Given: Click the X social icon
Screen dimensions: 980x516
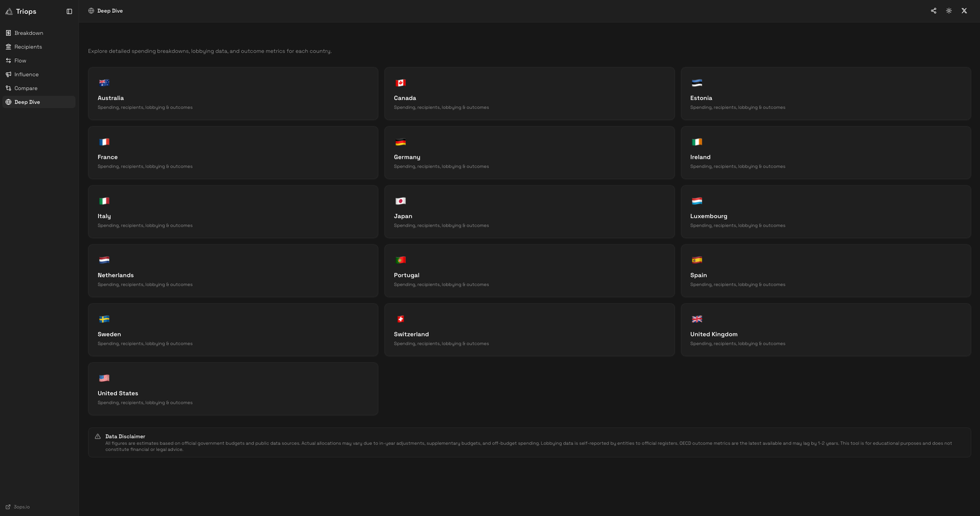Looking at the screenshot, I should [x=964, y=11].
